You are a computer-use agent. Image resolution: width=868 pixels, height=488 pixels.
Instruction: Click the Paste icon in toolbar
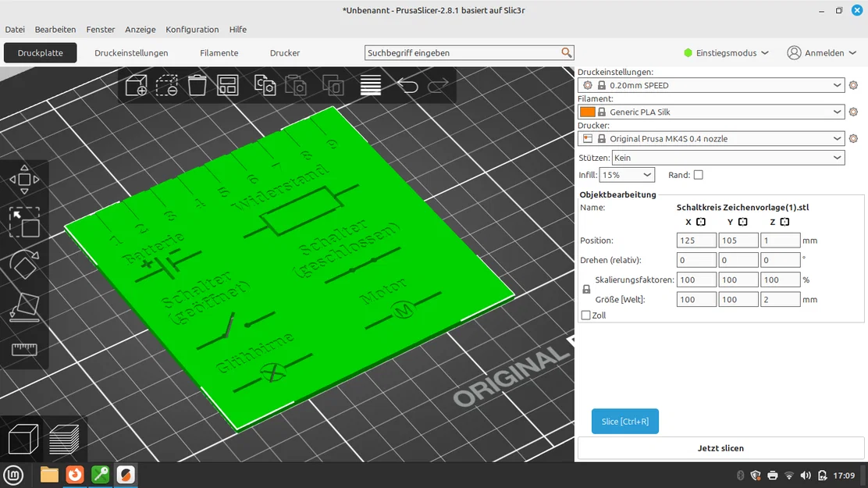click(296, 85)
